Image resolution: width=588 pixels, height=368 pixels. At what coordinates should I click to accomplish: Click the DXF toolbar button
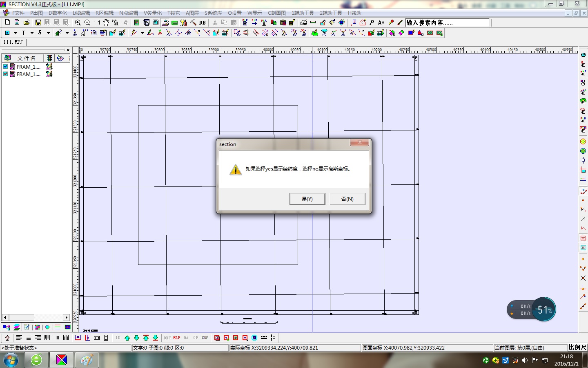(167, 338)
